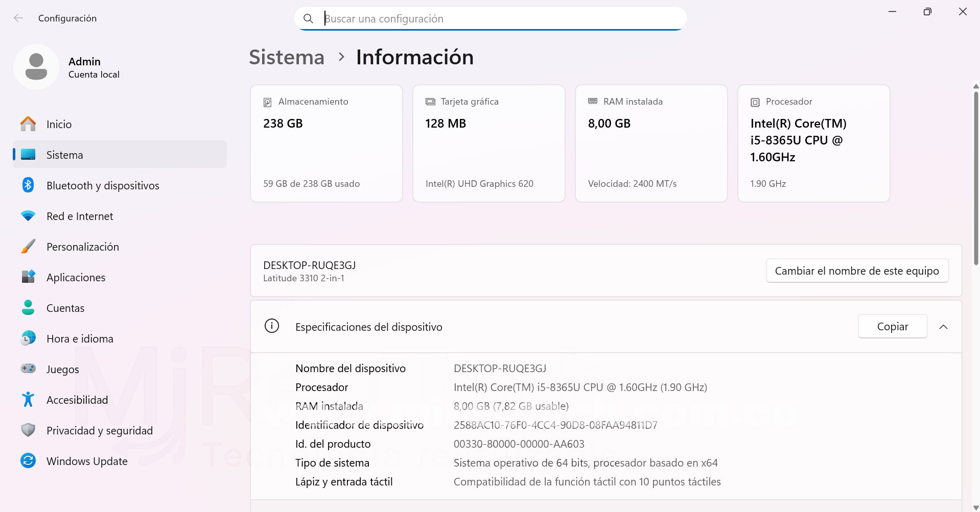Click the Inicio home icon
Screen dimensions: 980x512
click(x=28, y=124)
